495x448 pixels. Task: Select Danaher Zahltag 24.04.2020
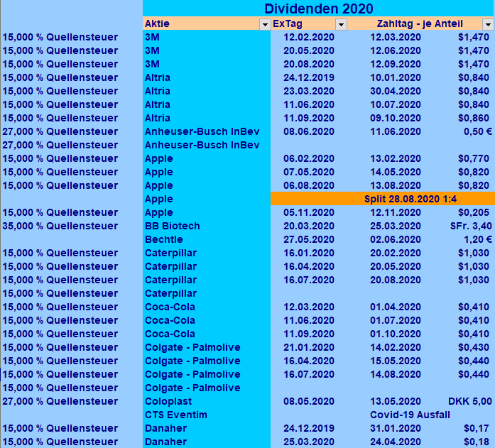pyautogui.click(x=396, y=442)
